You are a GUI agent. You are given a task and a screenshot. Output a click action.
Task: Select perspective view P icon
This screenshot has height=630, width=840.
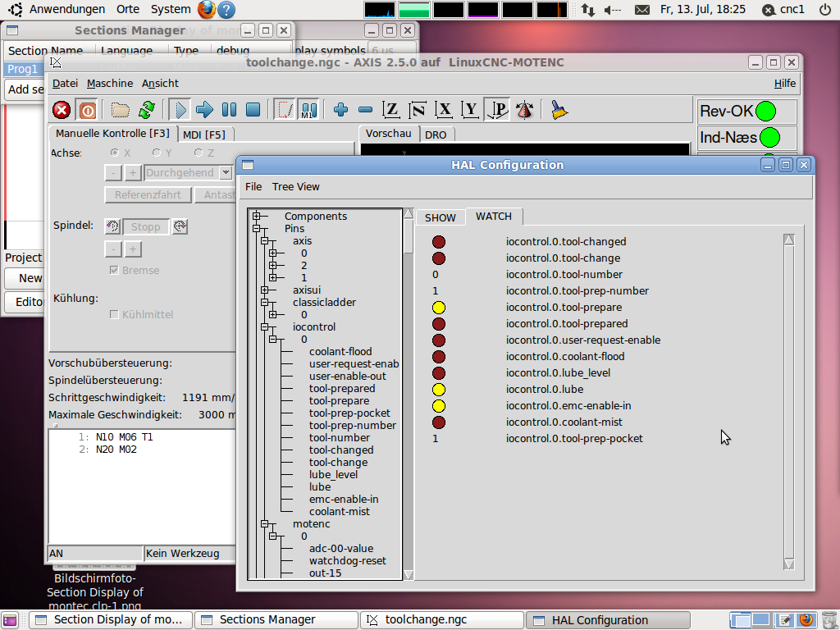point(497,111)
